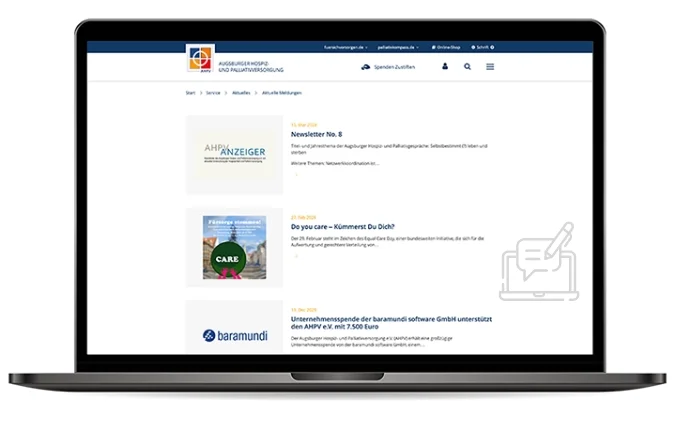Click the Online-Shop cart icon
This screenshot has height=424, width=675.
(433, 47)
